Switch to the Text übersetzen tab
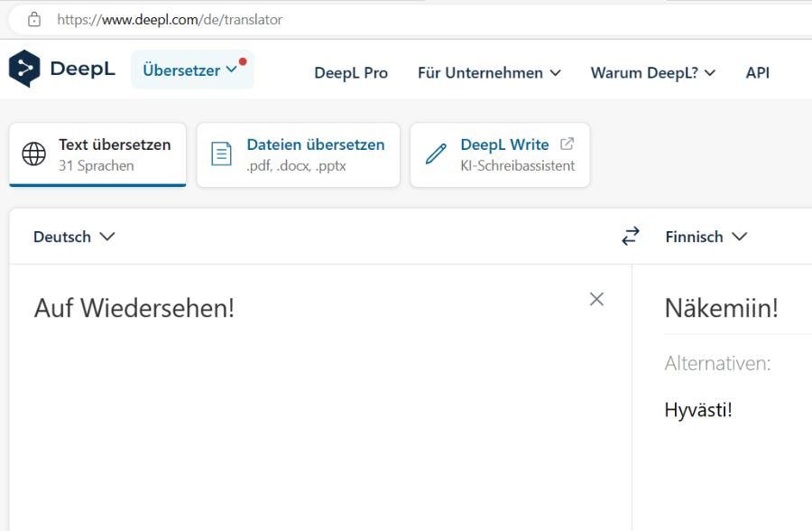The width and height of the screenshot is (812, 531). click(97, 154)
